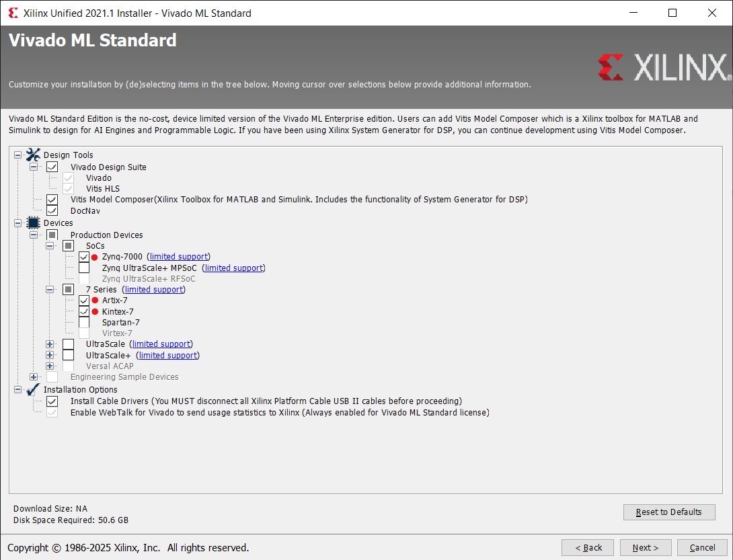
Task: Proceed with the Next button
Action: [x=646, y=547]
